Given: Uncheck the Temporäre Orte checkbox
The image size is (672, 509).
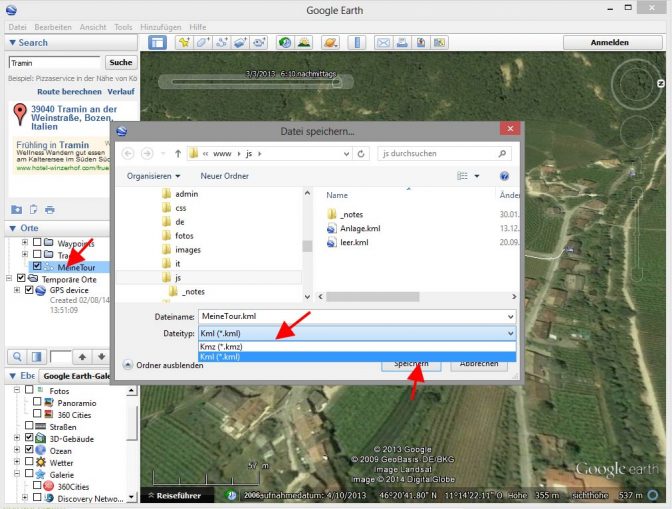Looking at the screenshot, I should point(21,278).
